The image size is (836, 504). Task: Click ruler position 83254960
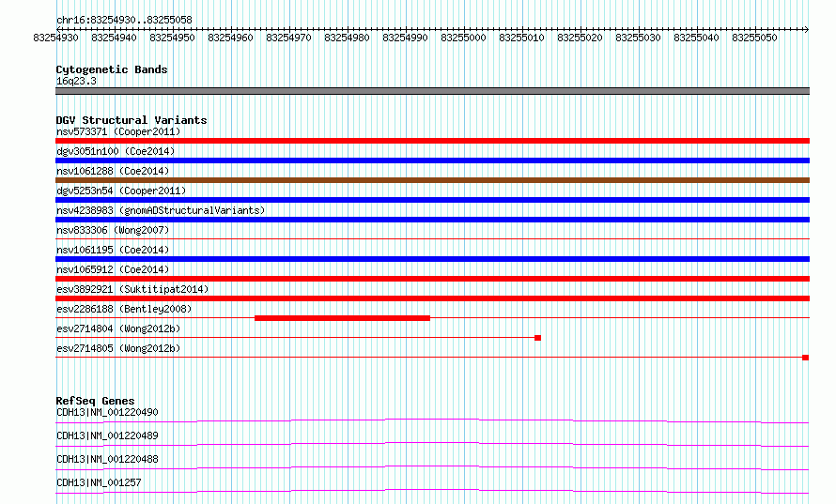point(230,38)
